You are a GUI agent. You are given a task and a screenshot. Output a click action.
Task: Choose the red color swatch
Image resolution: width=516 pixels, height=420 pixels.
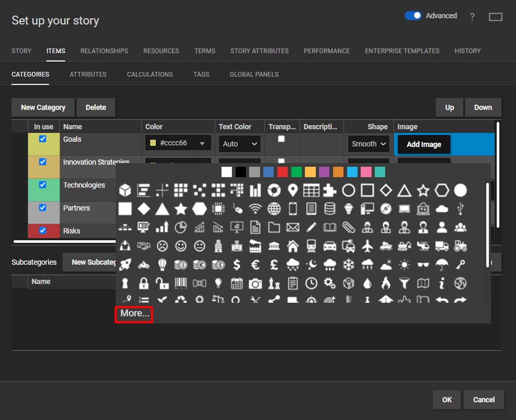pos(282,172)
